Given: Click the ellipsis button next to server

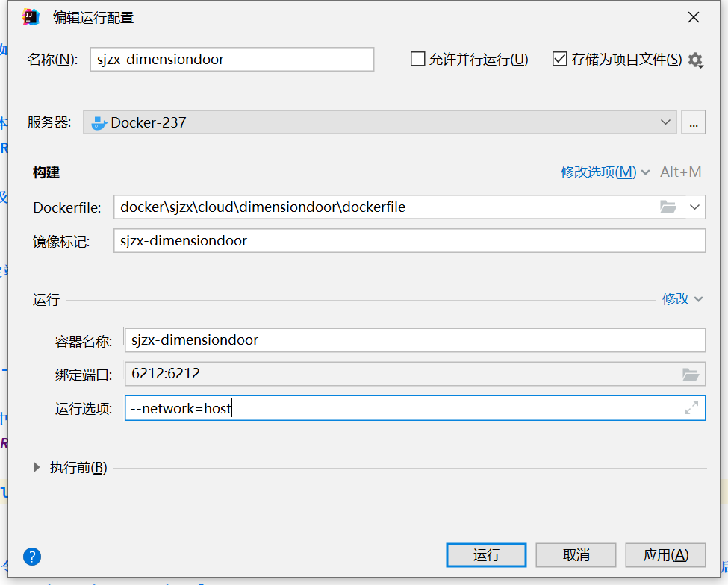Looking at the screenshot, I should pyautogui.click(x=693, y=122).
